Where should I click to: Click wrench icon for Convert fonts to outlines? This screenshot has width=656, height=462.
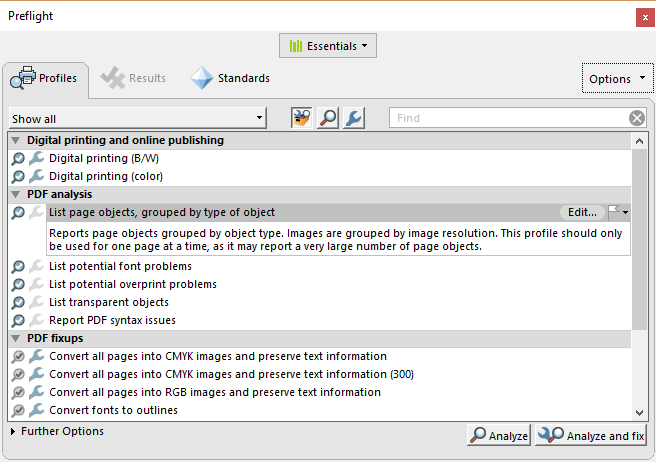click(x=37, y=410)
